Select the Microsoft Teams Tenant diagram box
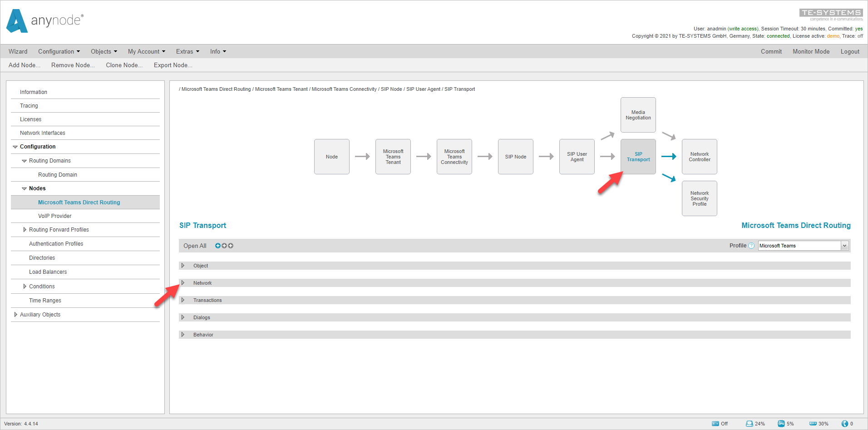The image size is (868, 430). point(393,157)
